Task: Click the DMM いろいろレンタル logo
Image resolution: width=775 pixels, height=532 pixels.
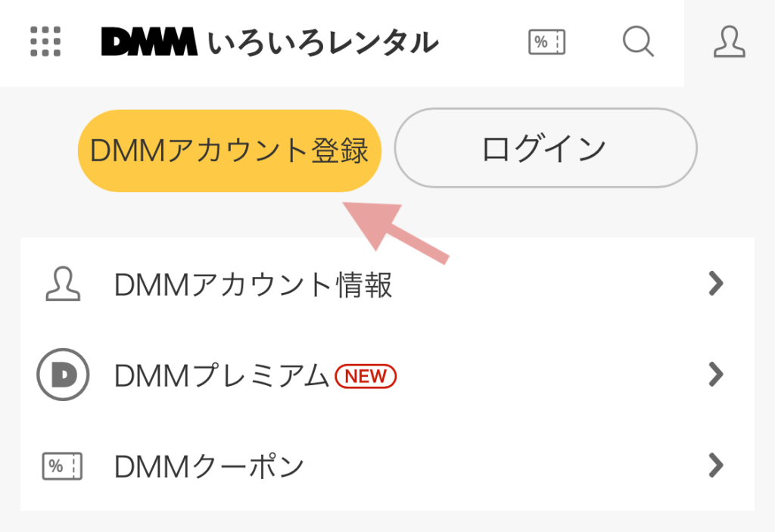Action: coord(269,42)
